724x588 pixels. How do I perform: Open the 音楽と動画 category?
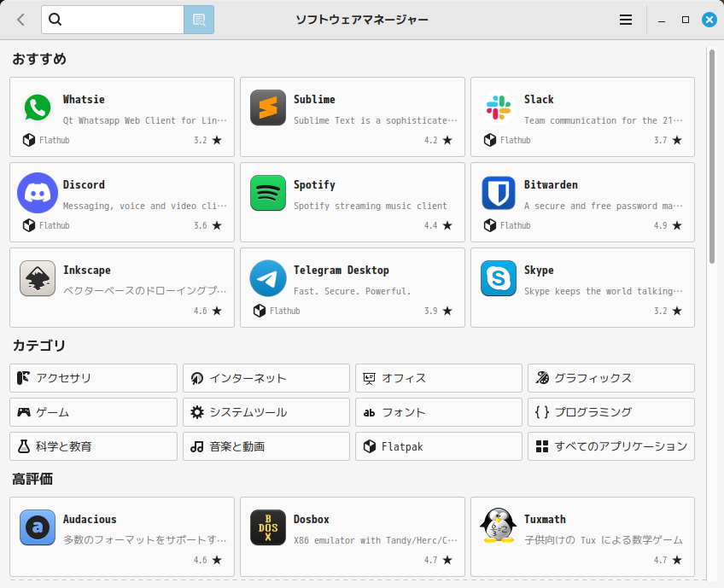coord(266,446)
